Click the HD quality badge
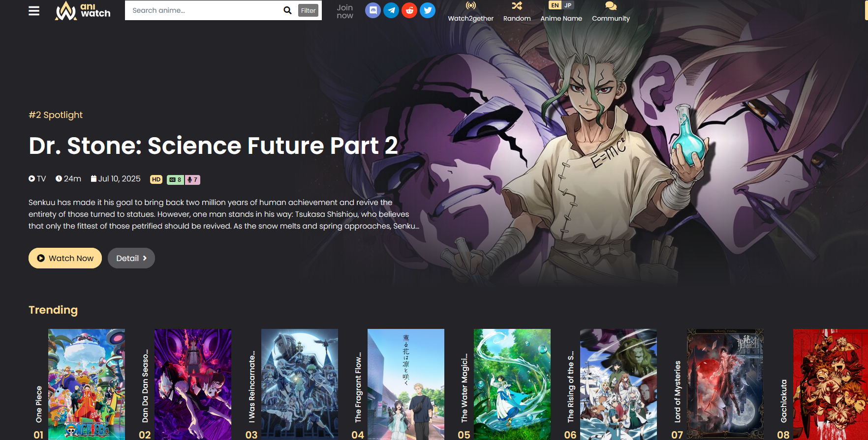Viewport: 868px width, 440px height. [156, 179]
